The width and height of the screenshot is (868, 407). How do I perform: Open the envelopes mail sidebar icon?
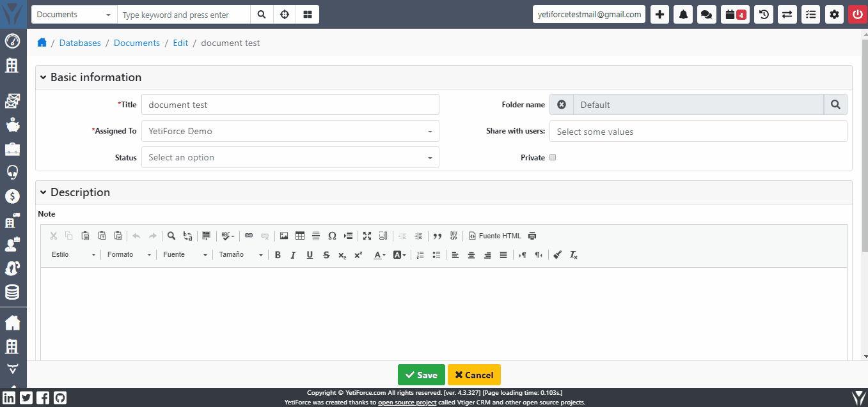(12, 101)
